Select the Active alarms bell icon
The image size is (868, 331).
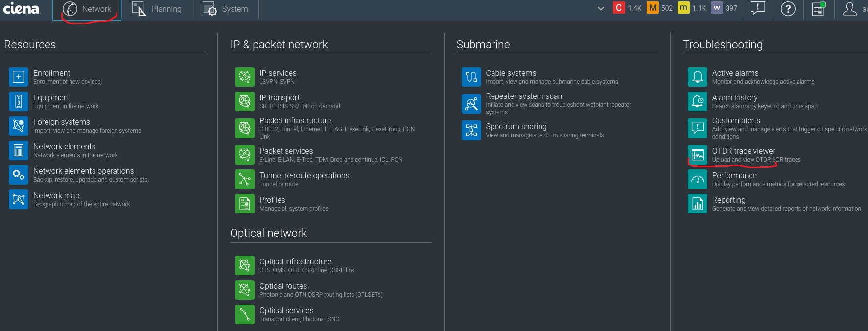pyautogui.click(x=697, y=77)
